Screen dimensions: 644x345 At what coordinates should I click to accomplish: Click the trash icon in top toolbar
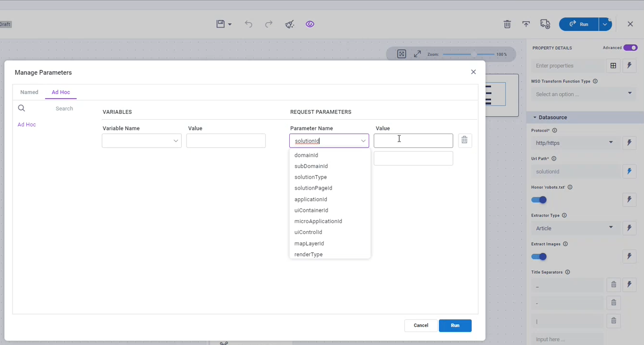[507, 24]
